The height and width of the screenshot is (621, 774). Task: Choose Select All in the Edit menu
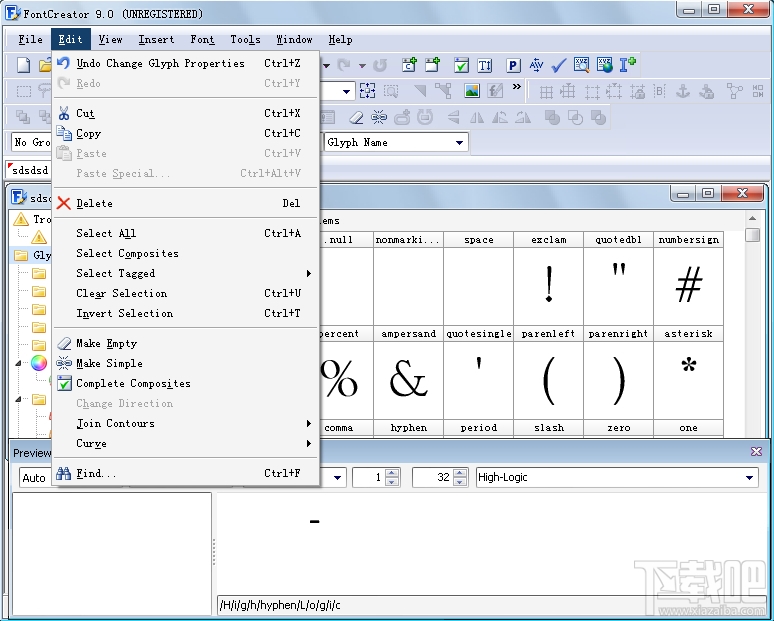coord(186,233)
